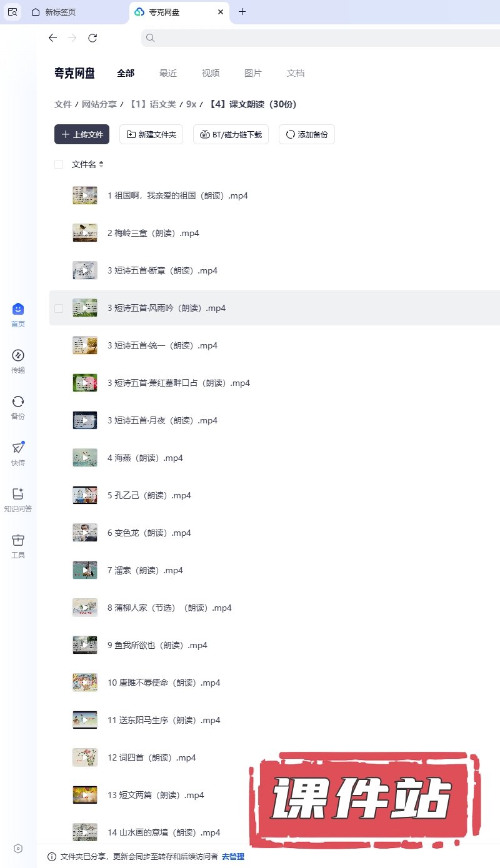Click the browser reload icon

tap(92, 38)
